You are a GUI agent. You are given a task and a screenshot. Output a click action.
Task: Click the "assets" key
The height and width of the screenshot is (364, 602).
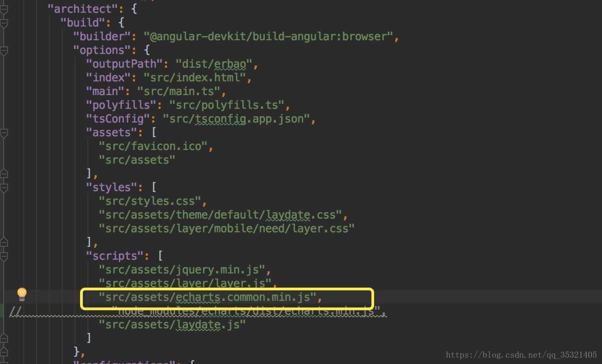(x=112, y=132)
